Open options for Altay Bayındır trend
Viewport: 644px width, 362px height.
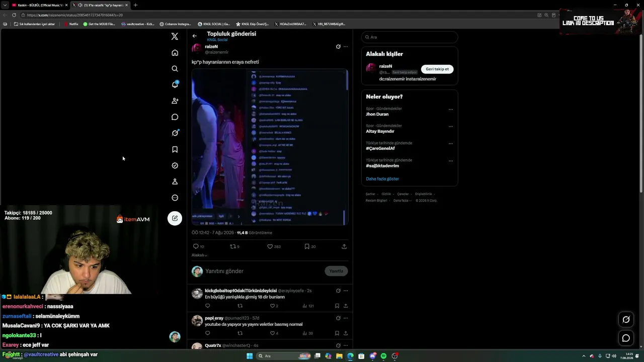tap(451, 126)
